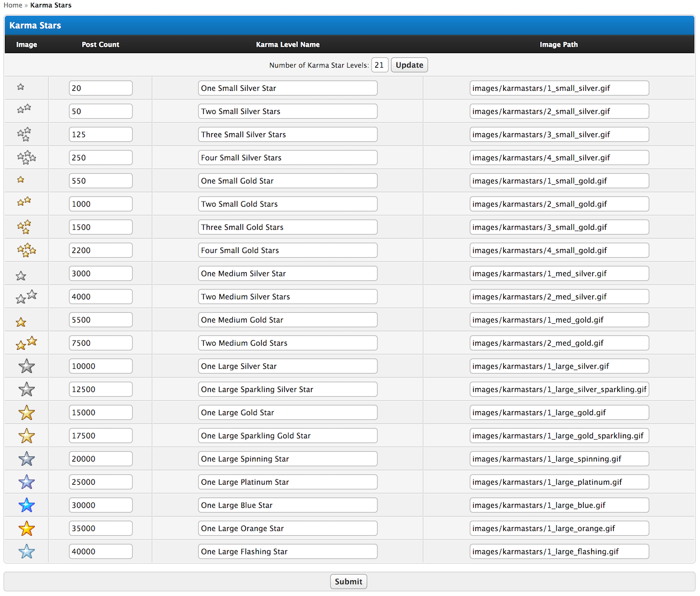Image resolution: width=700 pixels, height=596 pixels.
Task: Focus the Number of Karma Star Levels field
Action: coord(379,65)
